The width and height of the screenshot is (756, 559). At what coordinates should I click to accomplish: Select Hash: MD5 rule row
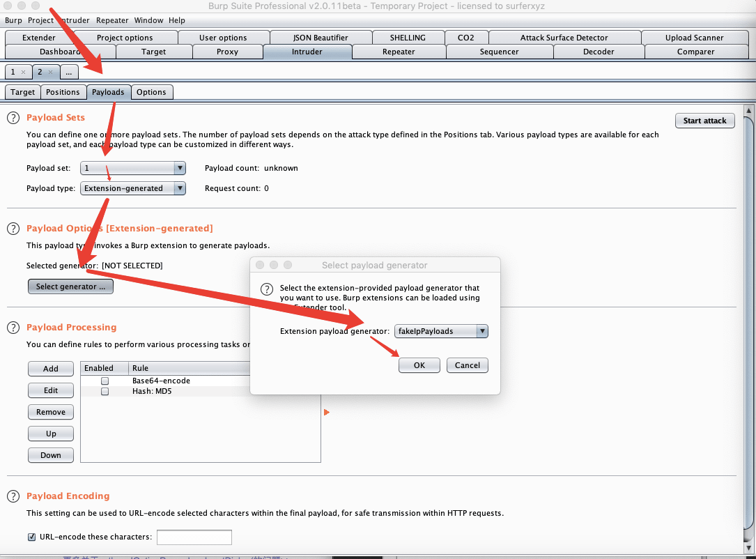(x=165, y=392)
